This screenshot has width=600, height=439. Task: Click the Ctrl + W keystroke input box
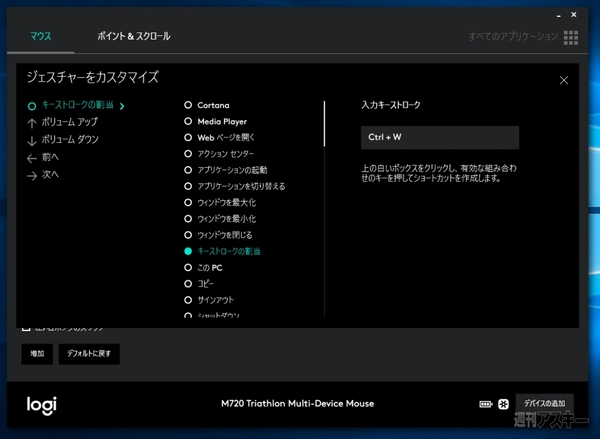(440, 137)
